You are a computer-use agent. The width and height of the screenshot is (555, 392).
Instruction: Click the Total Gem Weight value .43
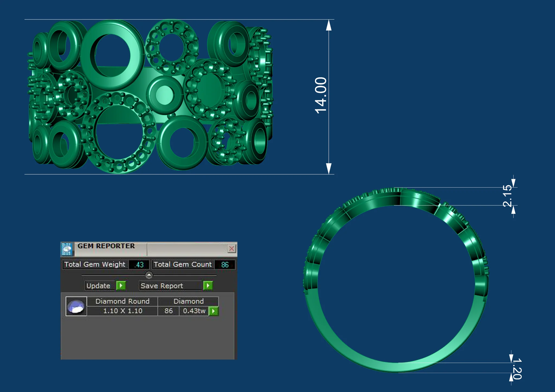(139, 265)
